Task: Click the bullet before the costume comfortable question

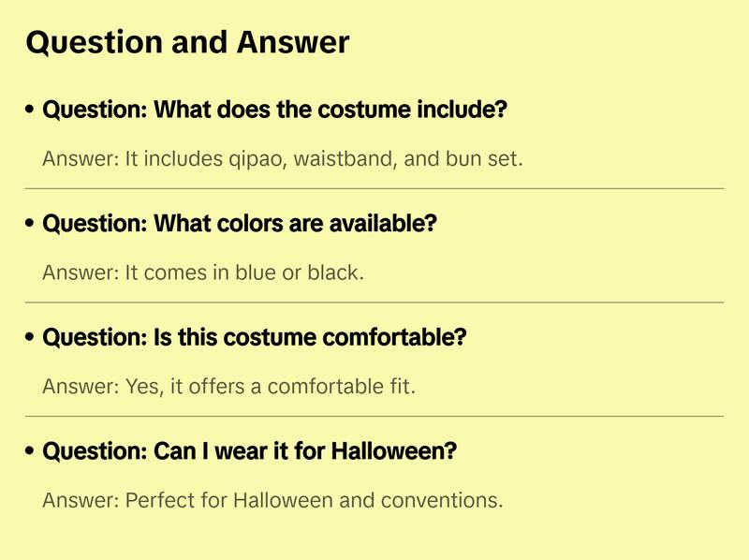Action: (31, 338)
